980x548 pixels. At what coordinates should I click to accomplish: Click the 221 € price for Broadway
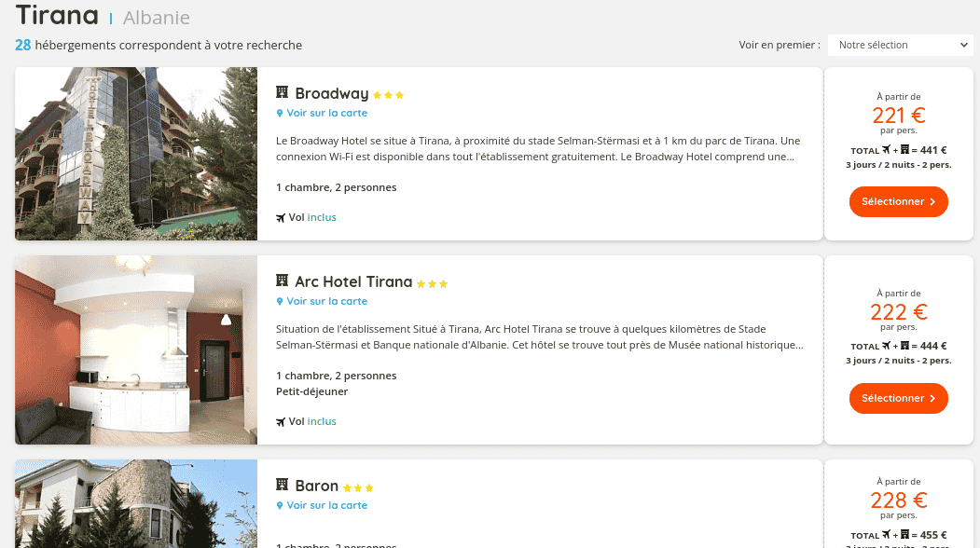tap(898, 116)
